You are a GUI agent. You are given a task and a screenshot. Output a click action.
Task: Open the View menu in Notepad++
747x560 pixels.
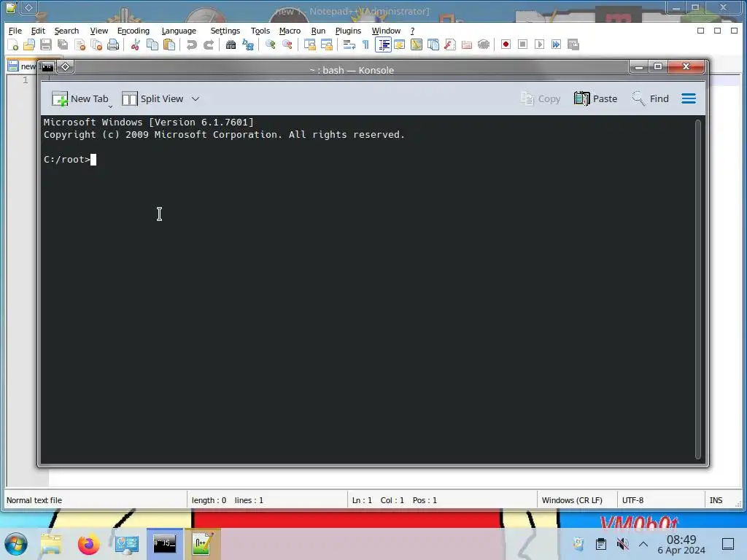[x=99, y=31]
